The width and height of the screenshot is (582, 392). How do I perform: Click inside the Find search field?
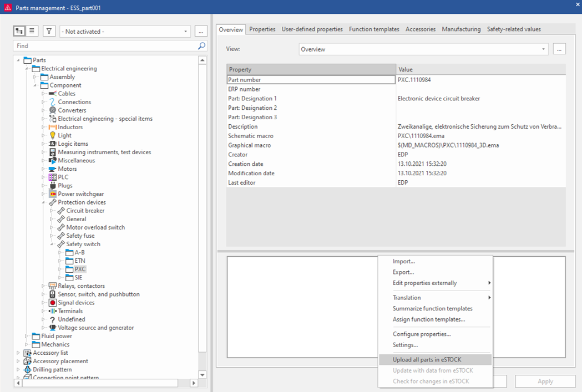[x=100, y=45]
